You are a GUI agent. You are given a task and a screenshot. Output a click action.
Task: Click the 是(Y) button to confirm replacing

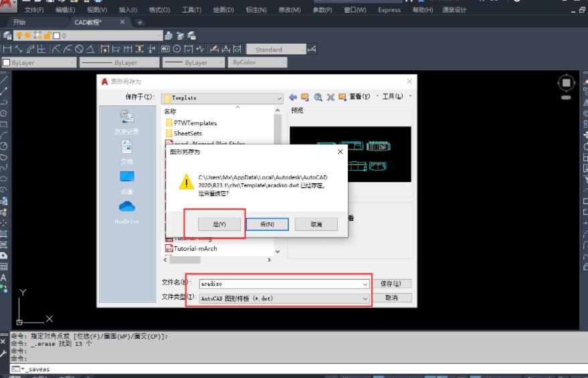tap(214, 225)
